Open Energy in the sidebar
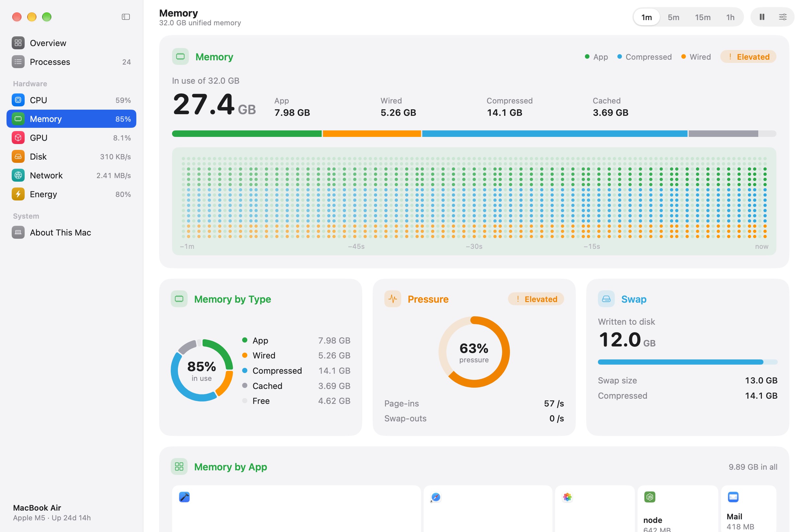Screen dimensions: 805x532 [x=71, y=194]
